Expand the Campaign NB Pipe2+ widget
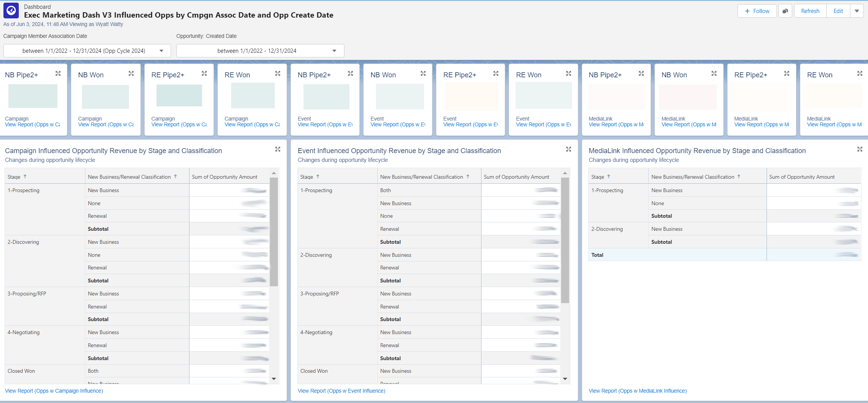This screenshot has height=403, width=868. point(58,73)
